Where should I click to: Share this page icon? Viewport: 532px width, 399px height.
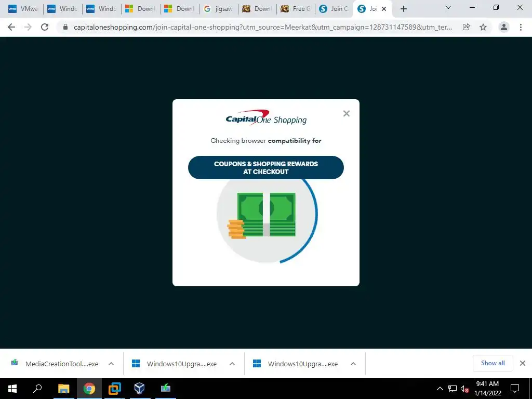tap(466, 27)
